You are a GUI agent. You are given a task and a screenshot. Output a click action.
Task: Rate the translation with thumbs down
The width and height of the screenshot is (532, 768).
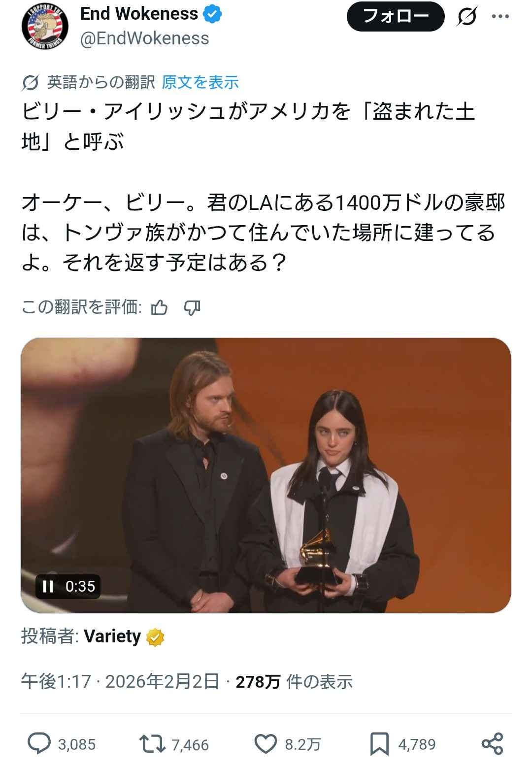(x=192, y=308)
